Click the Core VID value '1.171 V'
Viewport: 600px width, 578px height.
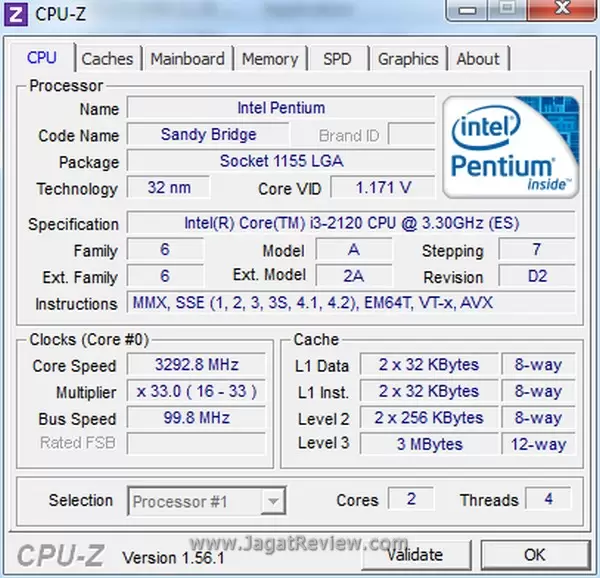[383, 187]
